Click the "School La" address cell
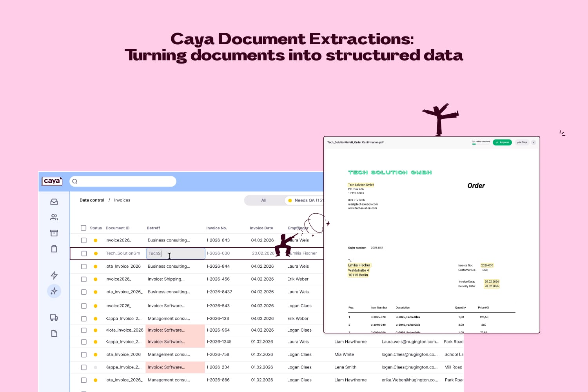The image size is (588, 392). pos(454,355)
